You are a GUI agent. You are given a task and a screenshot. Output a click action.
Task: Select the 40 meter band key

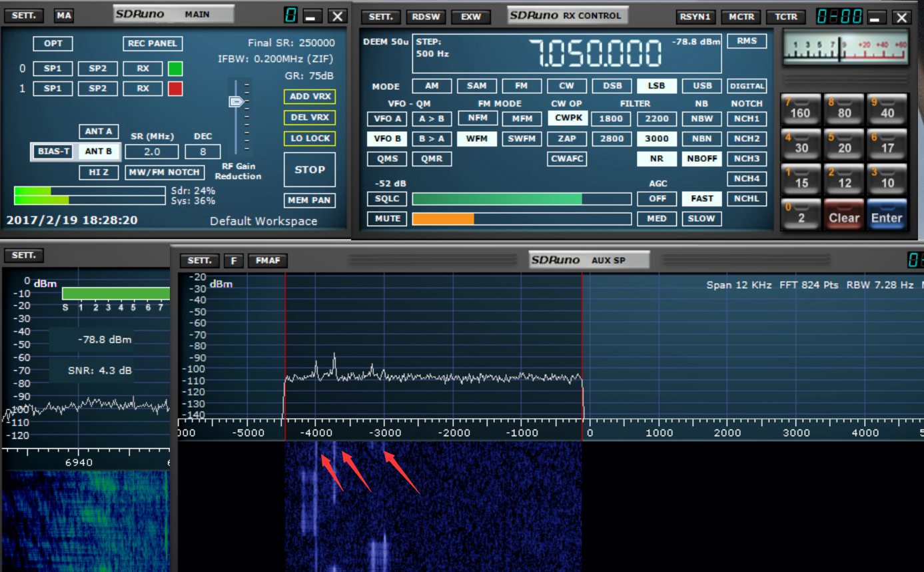pyautogui.click(x=887, y=109)
